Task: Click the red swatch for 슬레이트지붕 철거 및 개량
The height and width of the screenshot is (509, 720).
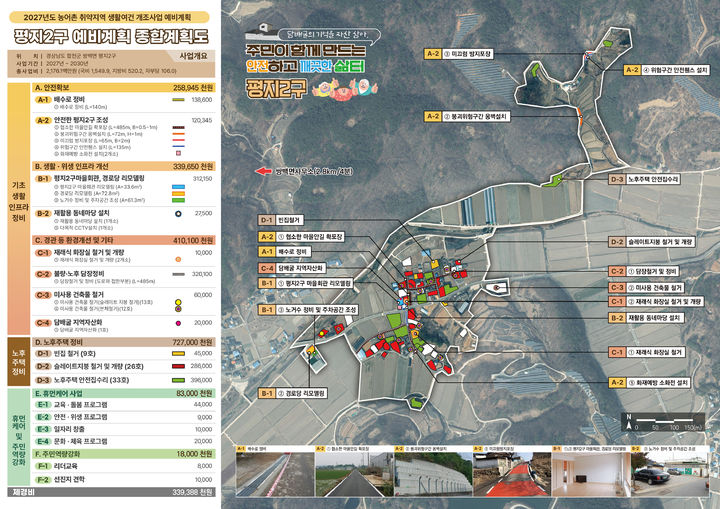Action: [178, 366]
